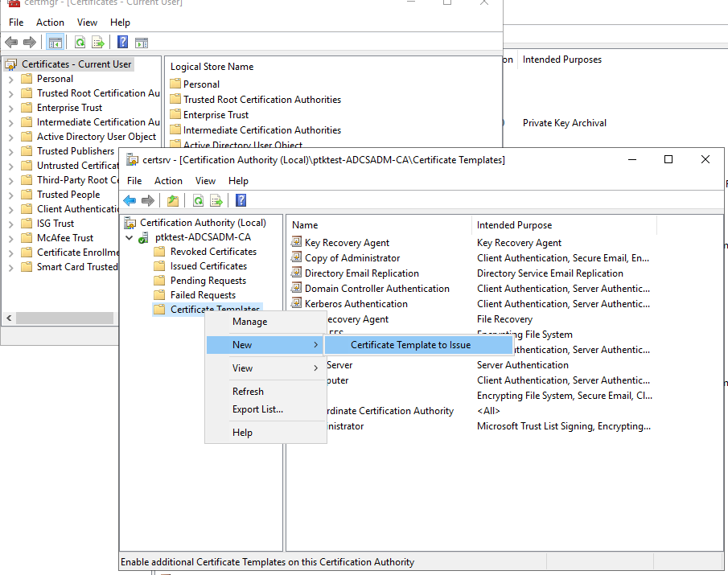Viewport: 728px width, 575px height.
Task: Click the Intended Purpose column header in certsrv
Action: click(x=564, y=225)
